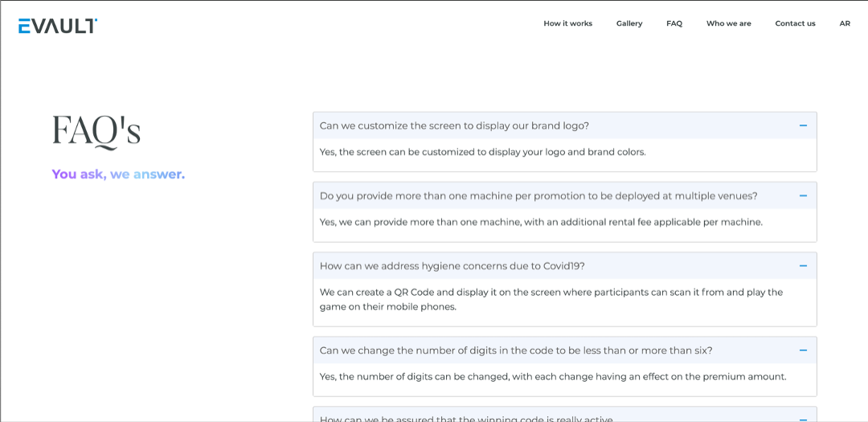This screenshot has width=868, height=422.
Task: Collapse 'Can we customize the screen' question
Action: [454, 125]
